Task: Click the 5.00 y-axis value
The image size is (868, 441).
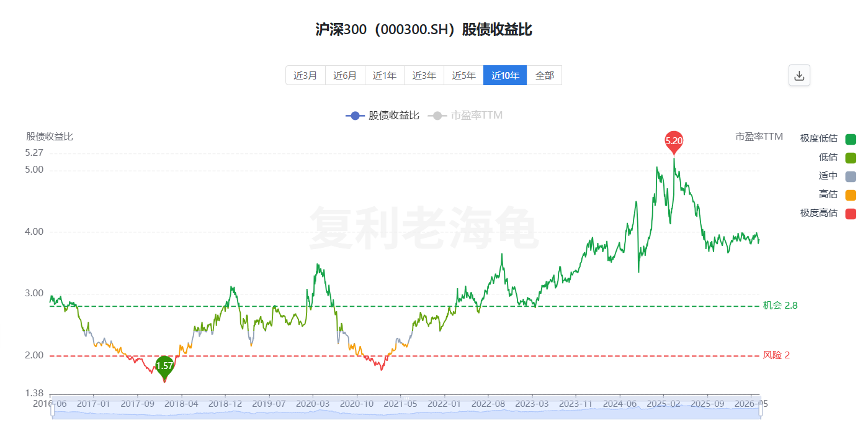Action: click(34, 170)
